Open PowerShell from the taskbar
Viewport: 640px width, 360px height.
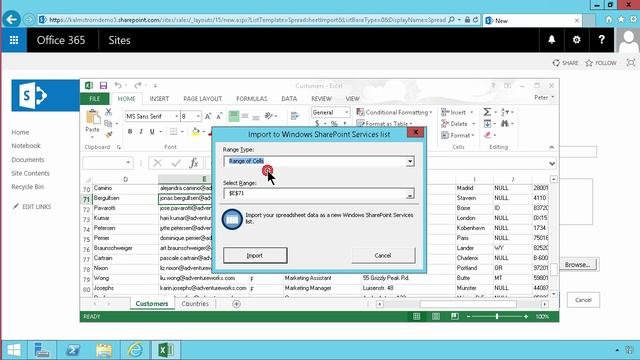tap(73, 350)
